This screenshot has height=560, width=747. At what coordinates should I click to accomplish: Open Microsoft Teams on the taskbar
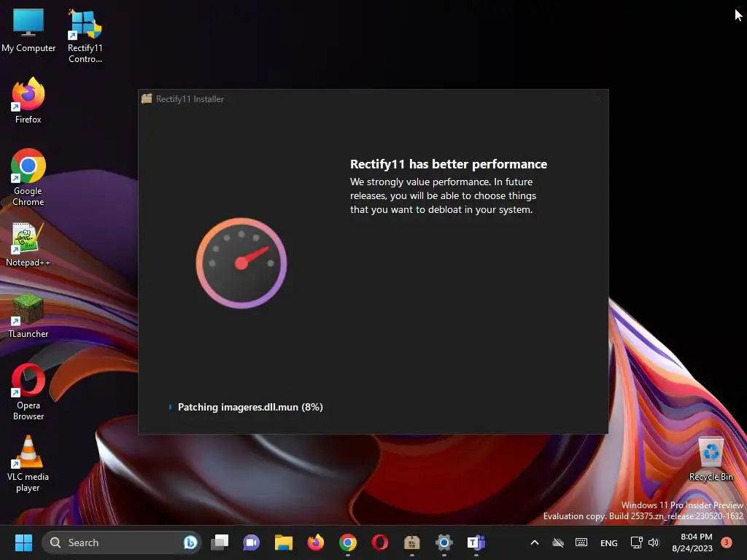click(476, 542)
